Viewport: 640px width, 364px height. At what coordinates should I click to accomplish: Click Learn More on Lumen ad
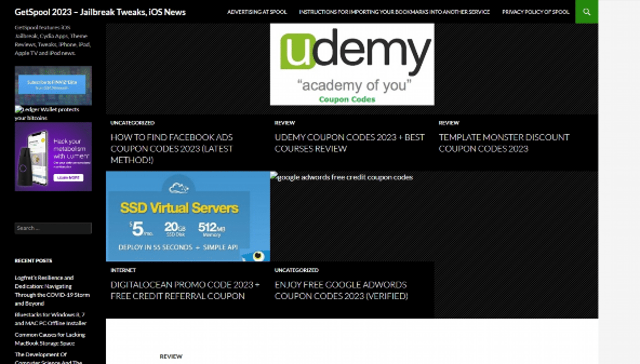pyautogui.click(x=68, y=178)
